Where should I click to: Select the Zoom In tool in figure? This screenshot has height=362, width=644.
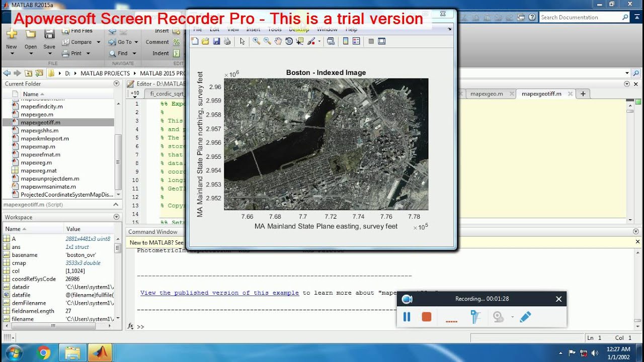(x=256, y=41)
